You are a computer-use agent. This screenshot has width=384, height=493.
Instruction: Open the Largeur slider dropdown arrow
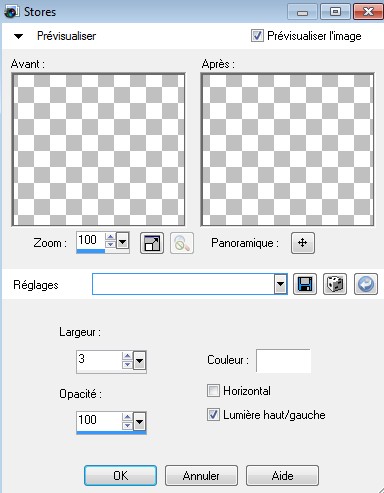point(139,360)
